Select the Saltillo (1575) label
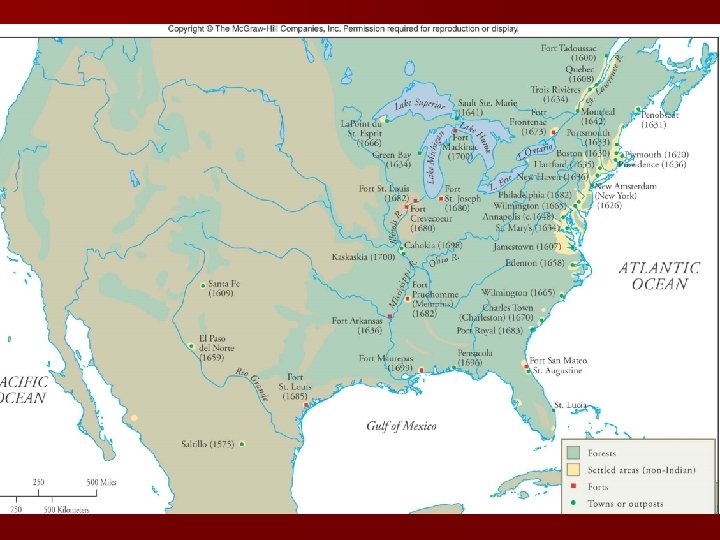720x540 pixels. 208,444
